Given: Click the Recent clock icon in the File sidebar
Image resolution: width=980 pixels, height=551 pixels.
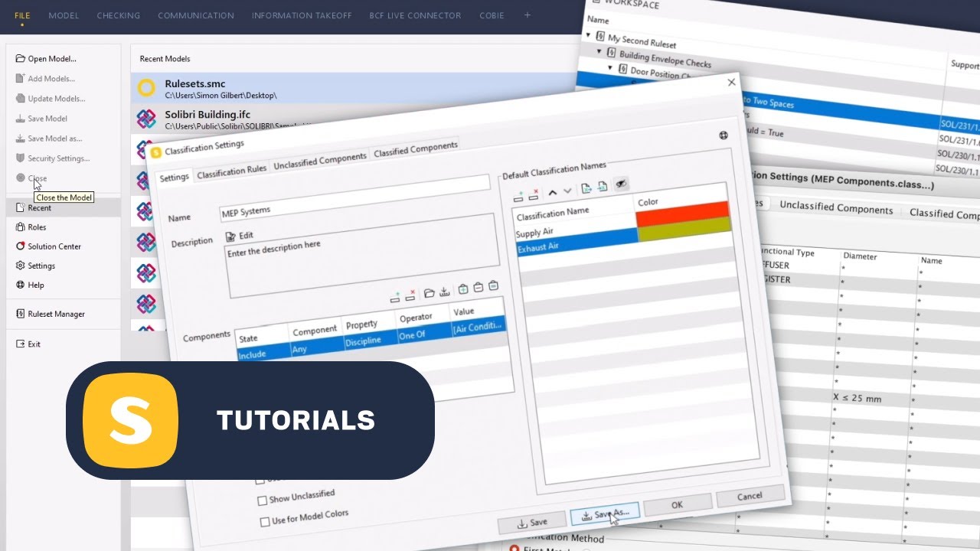Looking at the screenshot, I should tap(21, 207).
